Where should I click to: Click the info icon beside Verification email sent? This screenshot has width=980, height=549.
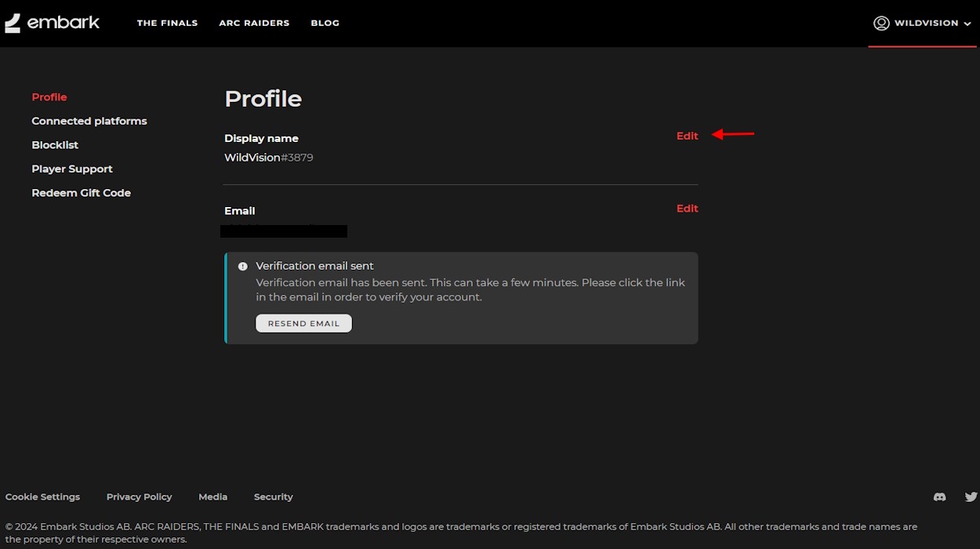coord(242,266)
